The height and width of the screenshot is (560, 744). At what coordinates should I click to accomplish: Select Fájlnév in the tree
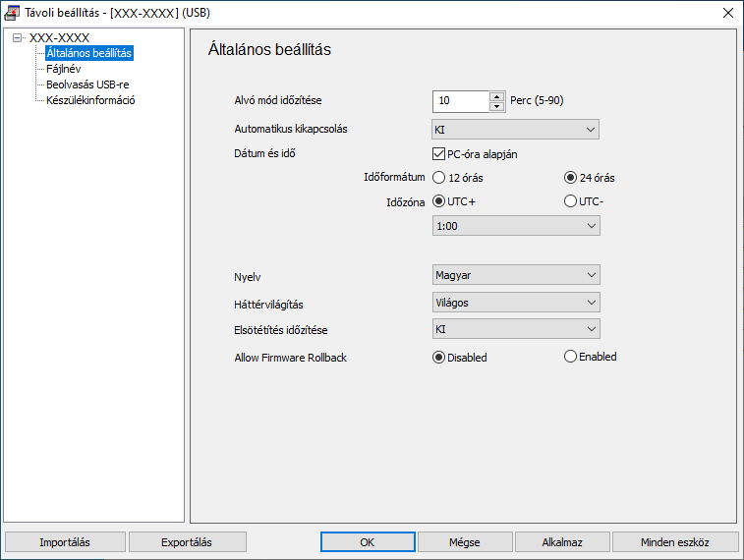pos(63,69)
